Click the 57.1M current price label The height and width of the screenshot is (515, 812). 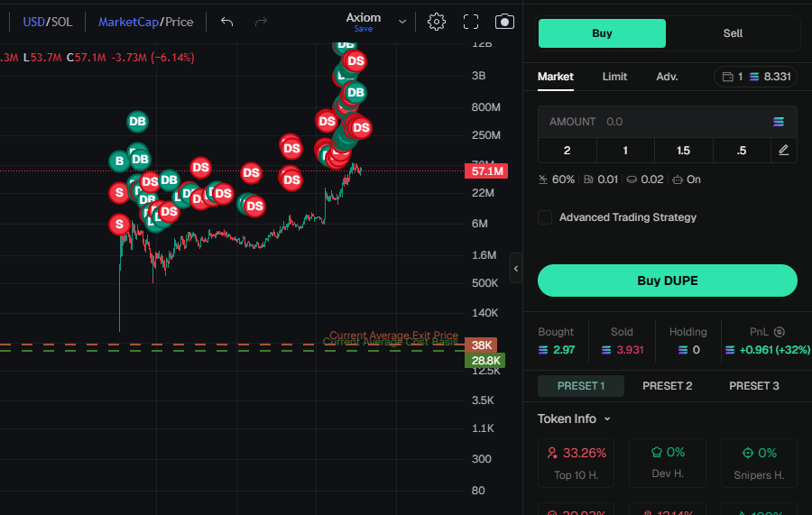pyautogui.click(x=486, y=171)
